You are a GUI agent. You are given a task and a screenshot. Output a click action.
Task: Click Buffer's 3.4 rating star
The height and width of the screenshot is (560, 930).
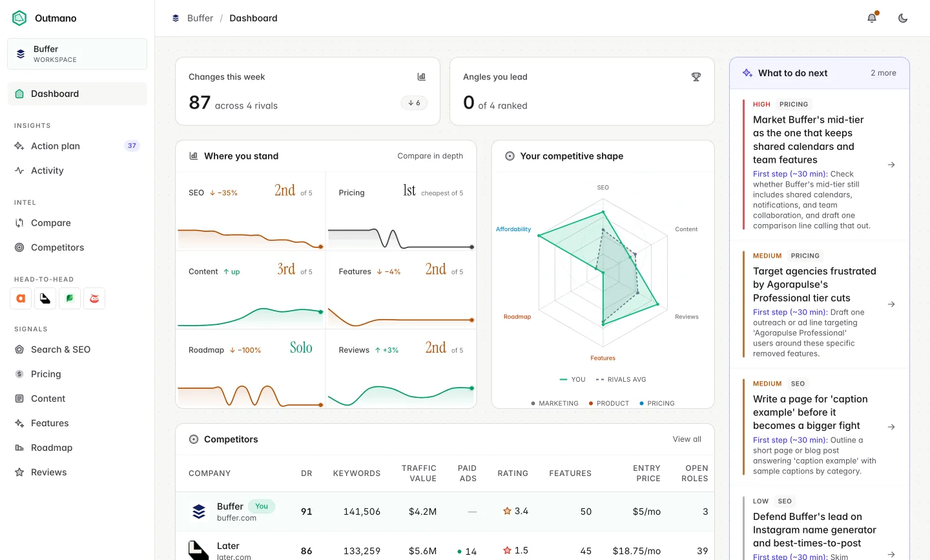(x=507, y=511)
